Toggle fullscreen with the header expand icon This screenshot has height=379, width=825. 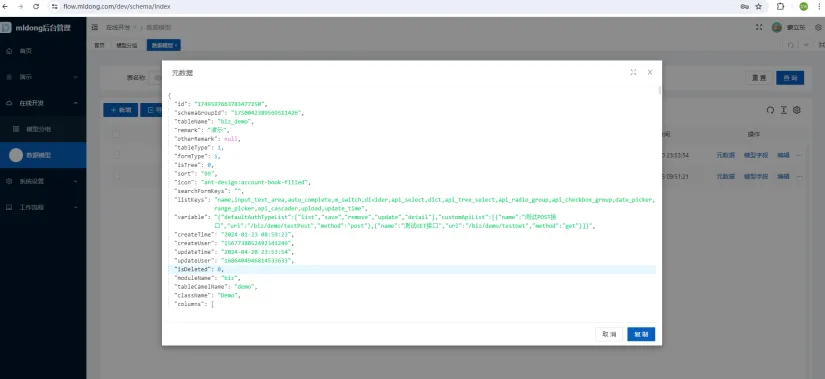(759, 27)
